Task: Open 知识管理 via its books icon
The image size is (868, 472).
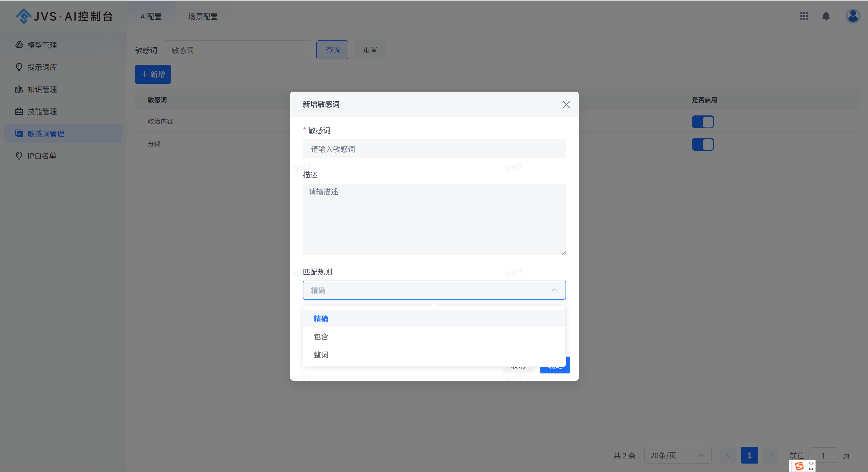Action: pyautogui.click(x=19, y=89)
